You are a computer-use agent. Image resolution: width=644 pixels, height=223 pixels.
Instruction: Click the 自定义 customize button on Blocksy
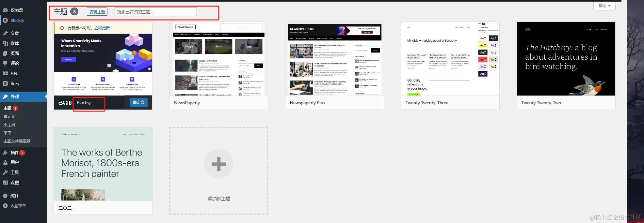point(139,102)
